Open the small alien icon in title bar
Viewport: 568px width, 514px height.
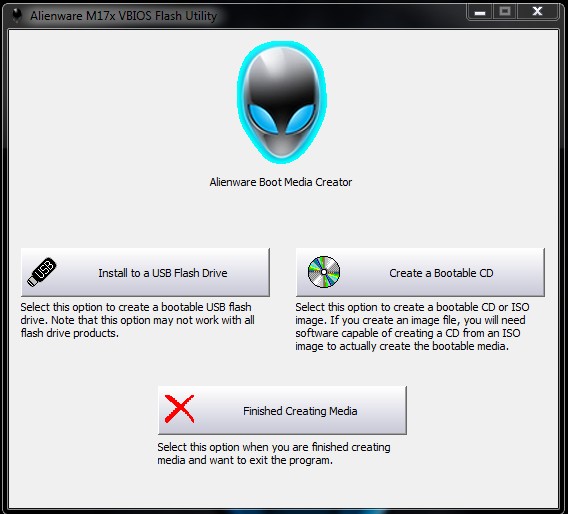pyautogui.click(x=17, y=16)
